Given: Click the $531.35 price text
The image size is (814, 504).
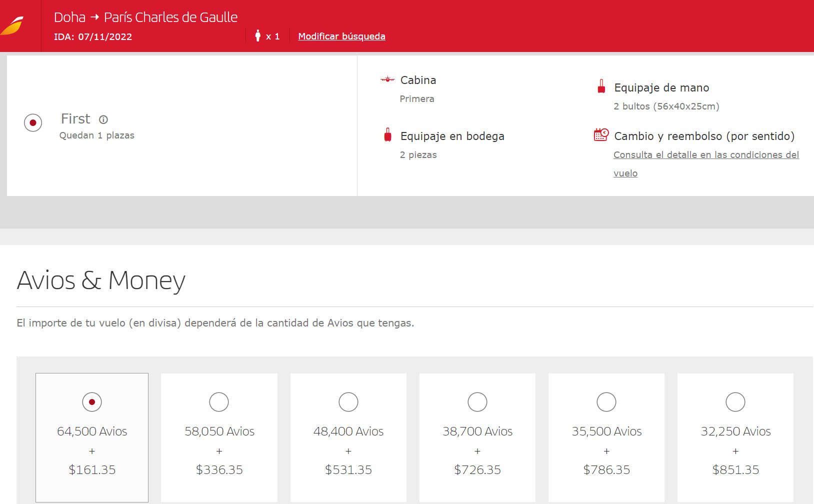Looking at the screenshot, I should 348,469.
